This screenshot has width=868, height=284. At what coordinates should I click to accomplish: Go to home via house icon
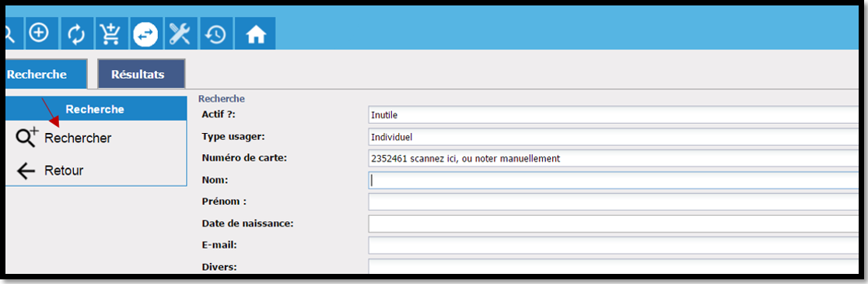coord(255,33)
